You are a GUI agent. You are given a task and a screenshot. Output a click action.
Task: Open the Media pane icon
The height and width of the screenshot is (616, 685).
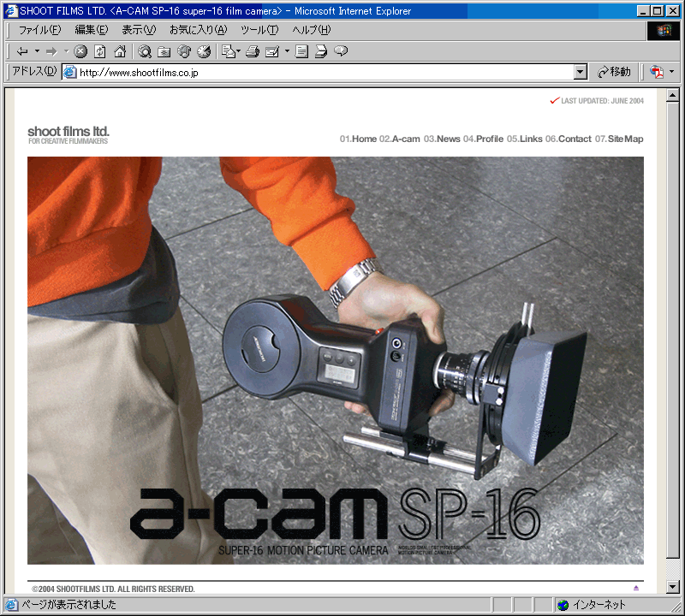184,51
